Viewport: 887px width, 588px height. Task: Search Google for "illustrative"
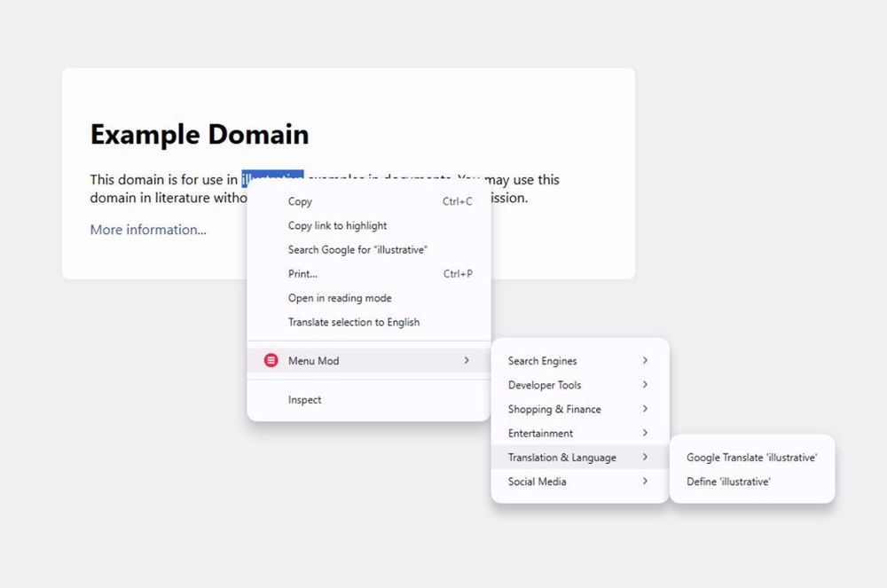368,250
